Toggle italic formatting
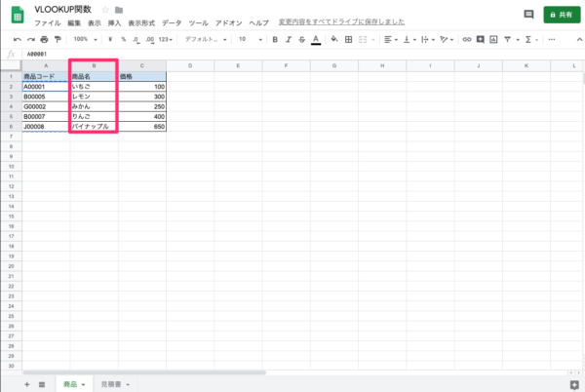Viewport: 585px width, 392px height. (x=289, y=40)
